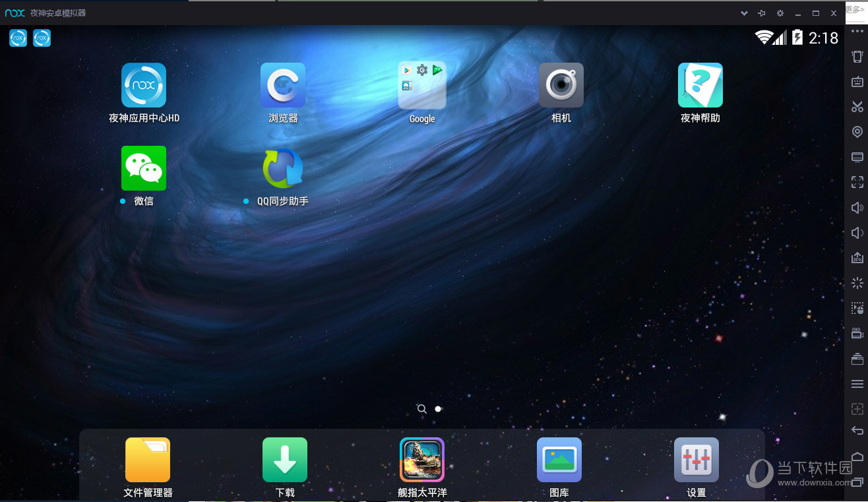This screenshot has height=502, width=868.
Task: Click the scissors screenshot tool in sidebar
Action: [857, 107]
